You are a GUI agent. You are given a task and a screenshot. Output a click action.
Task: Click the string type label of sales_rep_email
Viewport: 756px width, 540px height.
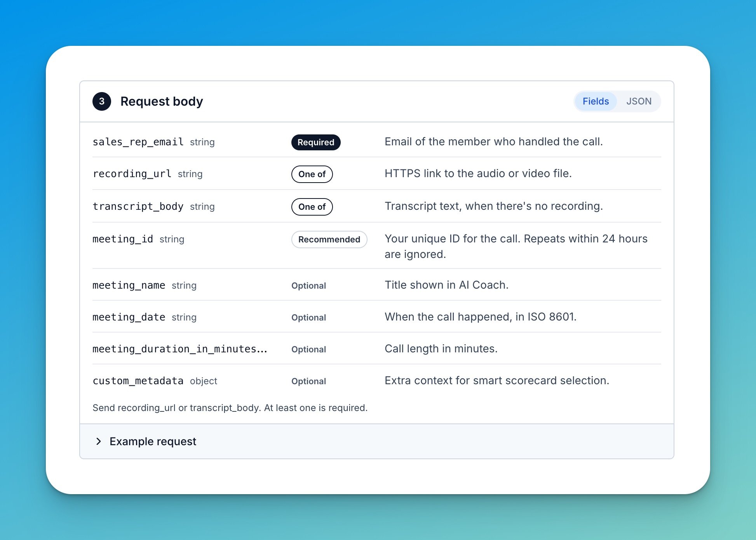[x=202, y=142]
